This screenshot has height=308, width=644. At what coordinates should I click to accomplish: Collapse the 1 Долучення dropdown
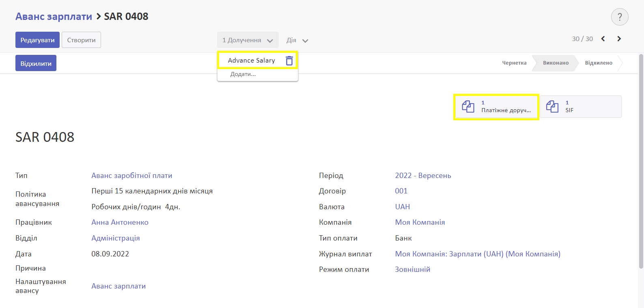[248, 40]
